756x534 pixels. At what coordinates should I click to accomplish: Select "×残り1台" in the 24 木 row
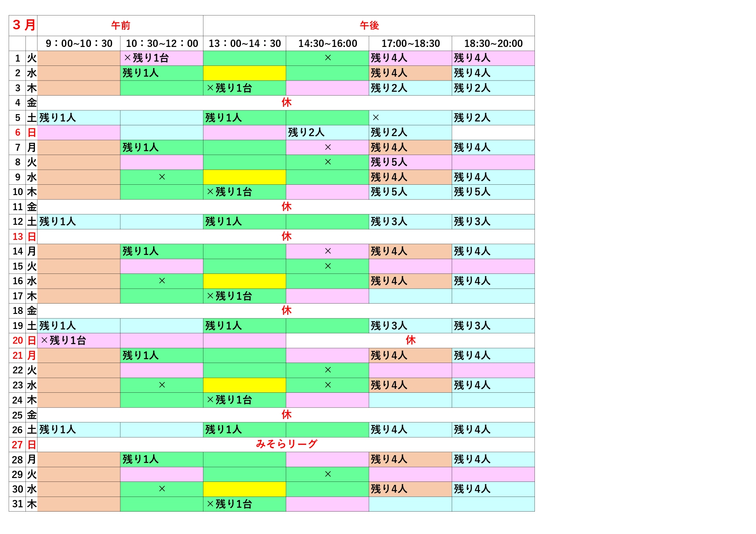229,400
